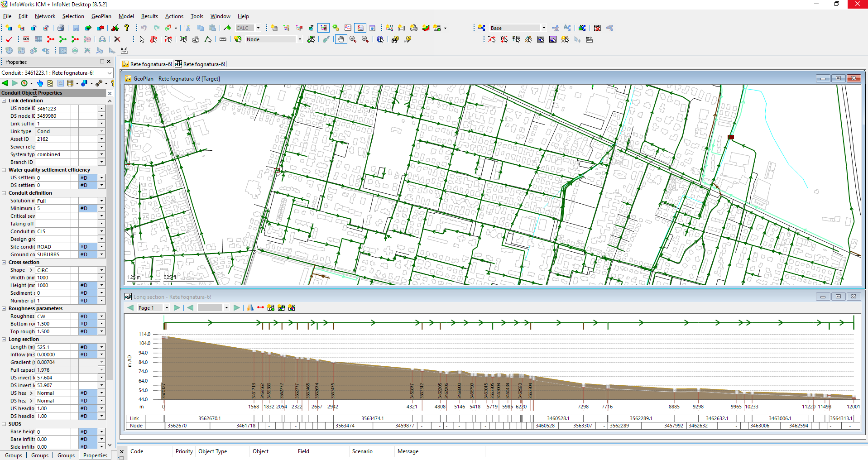Open the Selection menu
Viewport: 868px width, 460px height.
[x=73, y=16]
